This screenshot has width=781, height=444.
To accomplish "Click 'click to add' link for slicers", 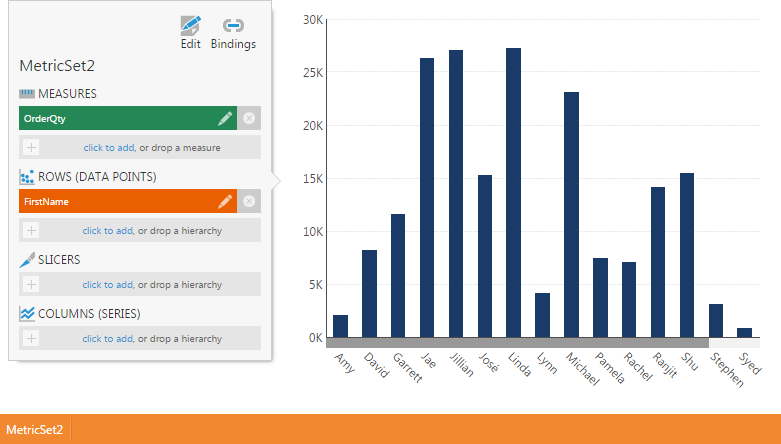I will pyautogui.click(x=108, y=285).
